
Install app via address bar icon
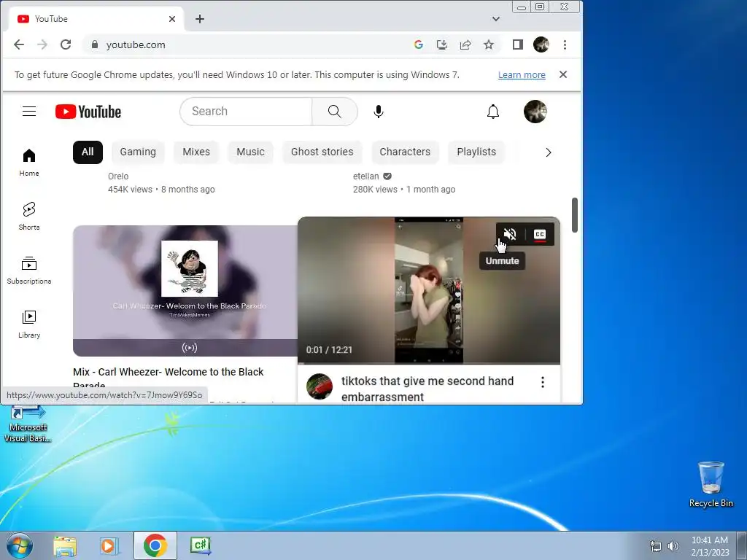pos(441,44)
